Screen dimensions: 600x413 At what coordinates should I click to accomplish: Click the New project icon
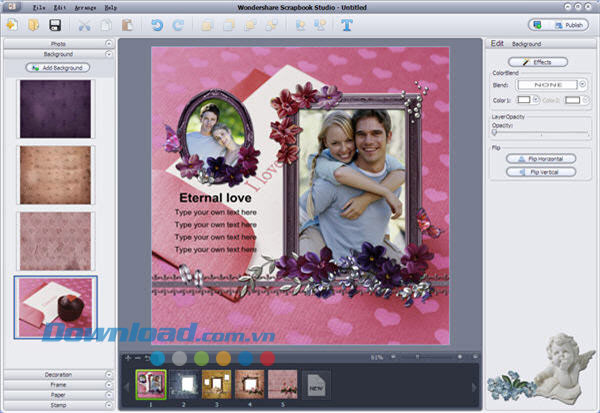tap(12, 25)
